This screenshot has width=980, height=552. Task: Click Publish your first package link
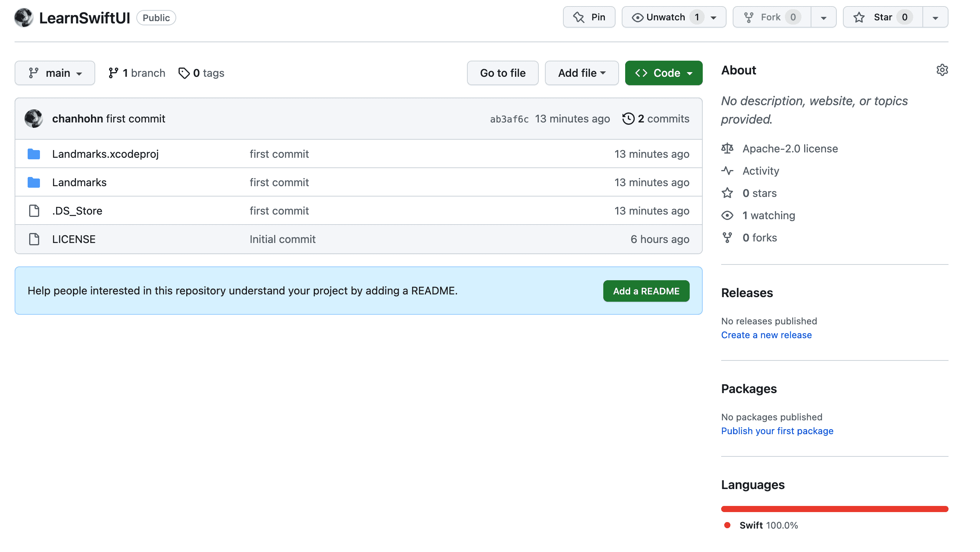777,431
